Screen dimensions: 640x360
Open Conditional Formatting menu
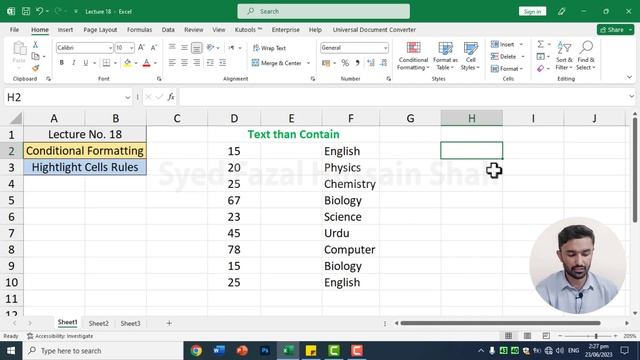[413, 56]
